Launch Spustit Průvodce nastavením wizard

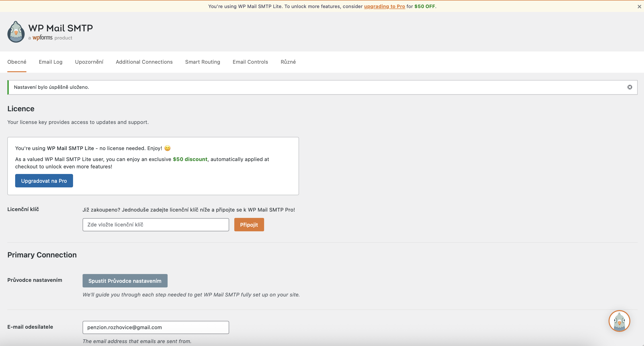(x=125, y=281)
